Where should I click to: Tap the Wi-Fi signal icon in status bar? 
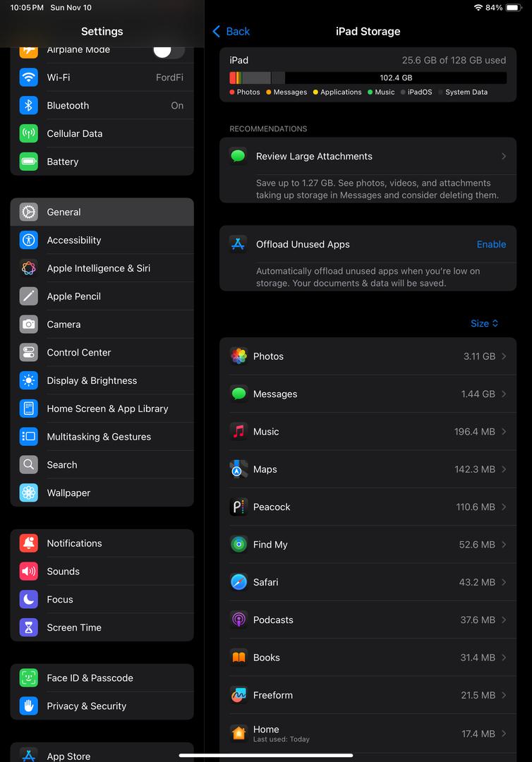[478, 8]
